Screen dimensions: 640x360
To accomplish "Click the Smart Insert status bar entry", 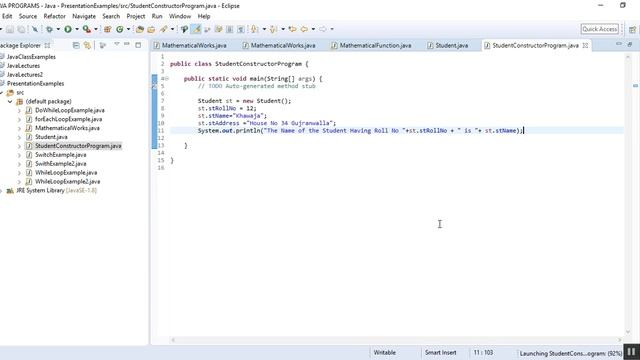I will click(x=440, y=352).
